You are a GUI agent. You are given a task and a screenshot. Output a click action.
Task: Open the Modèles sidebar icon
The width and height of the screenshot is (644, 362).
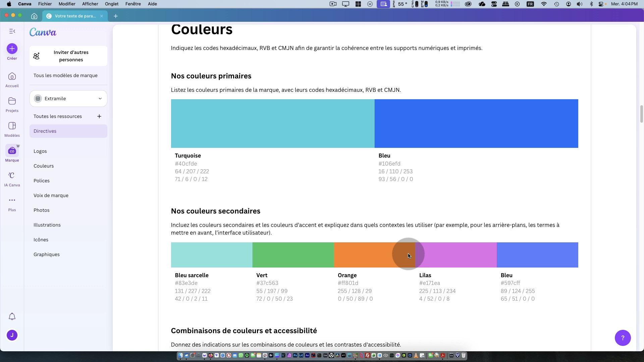click(x=12, y=126)
